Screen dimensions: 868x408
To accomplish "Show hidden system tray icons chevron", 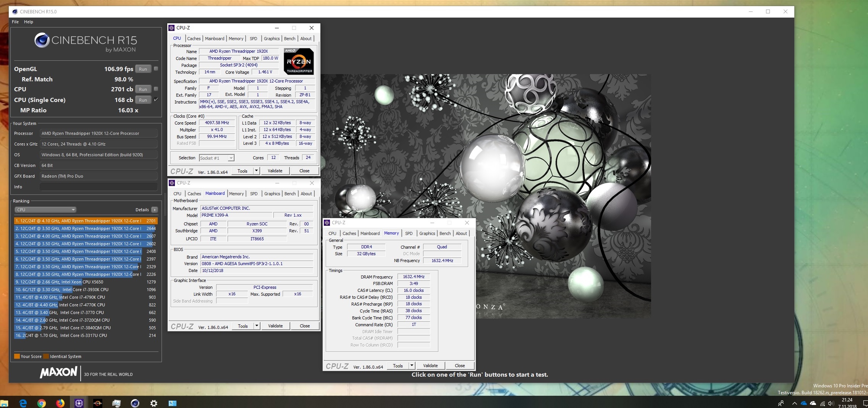I will (x=794, y=403).
